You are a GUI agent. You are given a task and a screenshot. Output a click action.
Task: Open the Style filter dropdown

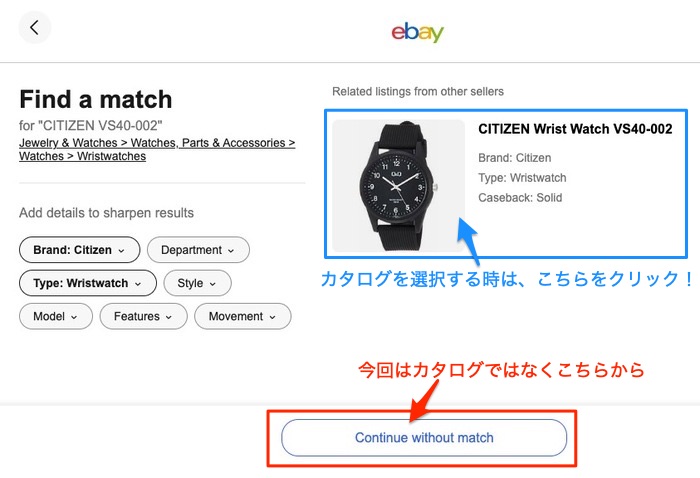(196, 283)
